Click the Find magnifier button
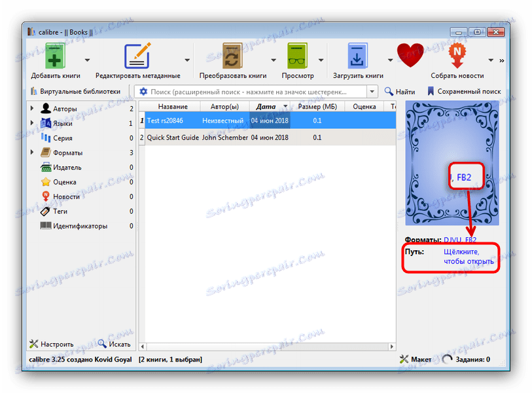Viewport: 532px width, 393px height. click(x=399, y=92)
